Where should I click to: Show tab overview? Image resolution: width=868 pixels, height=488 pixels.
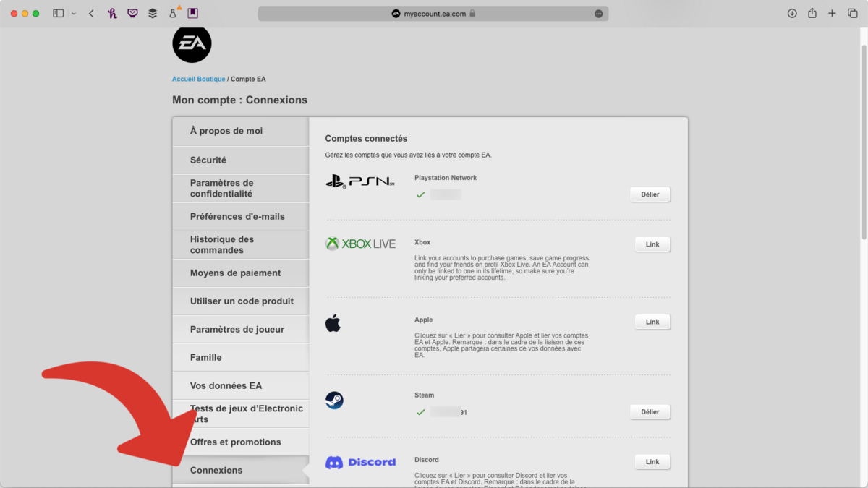[852, 13]
